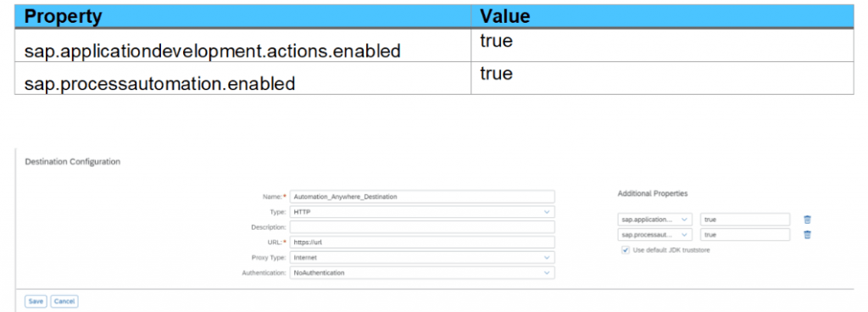Expand the sap.application property name dropdown
Image resolution: width=868 pixels, height=312 pixels.
pos(655,220)
